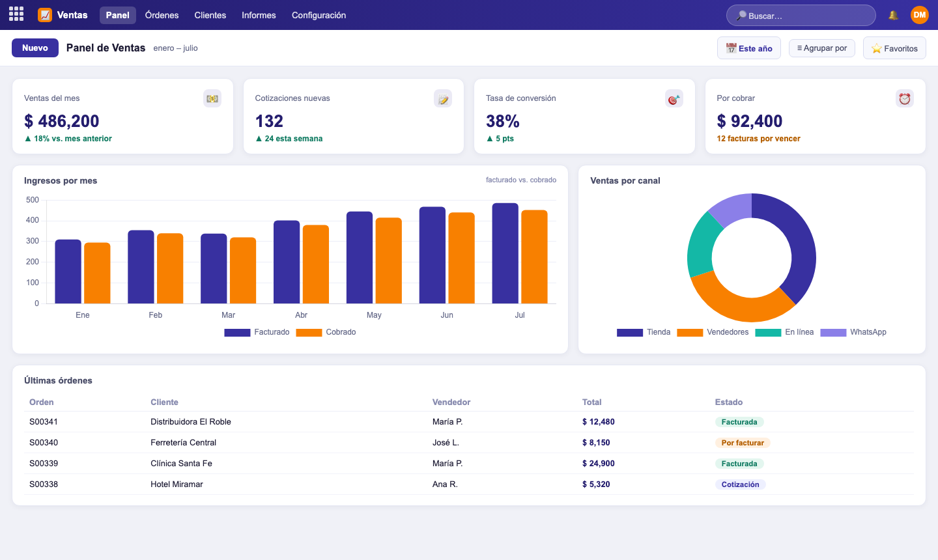Click the notepad icon on Cotizaciones nuevas card

point(443,98)
